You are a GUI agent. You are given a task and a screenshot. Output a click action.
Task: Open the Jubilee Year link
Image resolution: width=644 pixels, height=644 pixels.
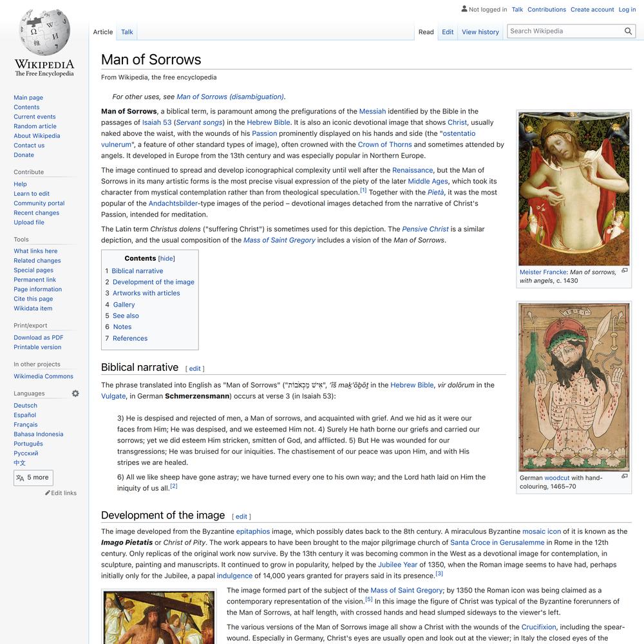tap(397, 565)
